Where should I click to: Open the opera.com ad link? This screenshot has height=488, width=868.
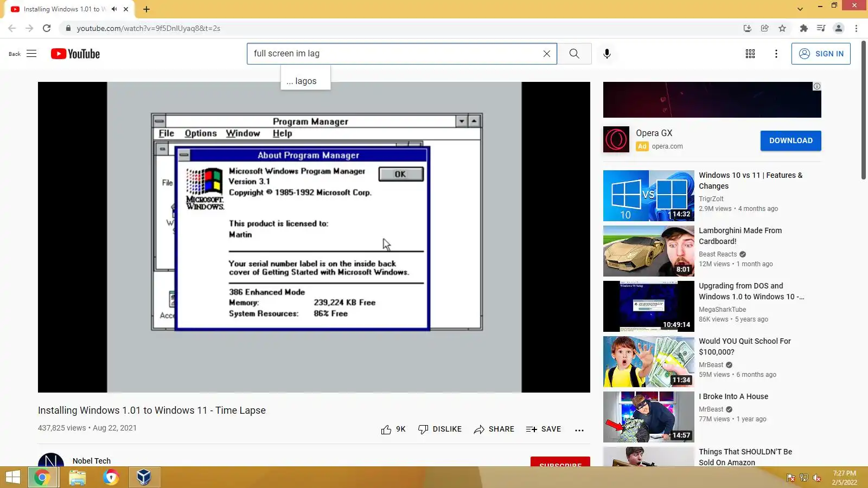pos(667,146)
